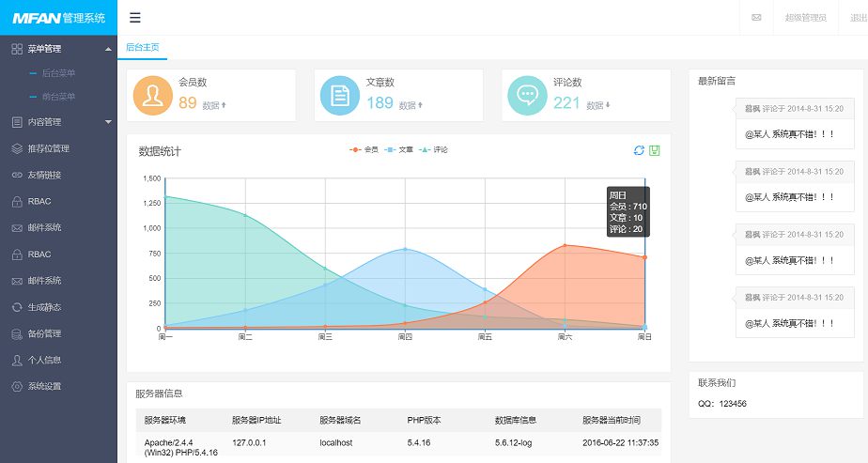Open 备份管理 in the sidebar
Screen dimensions: 868x463
coord(44,333)
